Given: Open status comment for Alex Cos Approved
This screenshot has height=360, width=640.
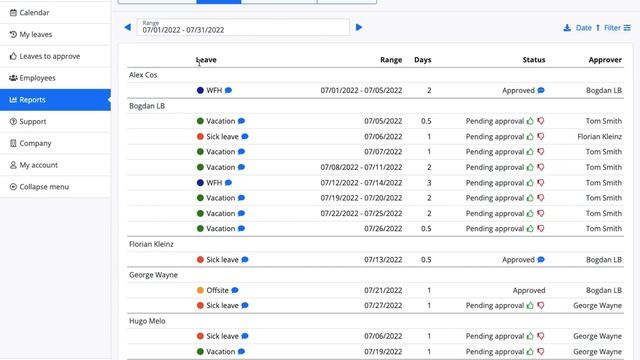Looking at the screenshot, I should tap(541, 90).
